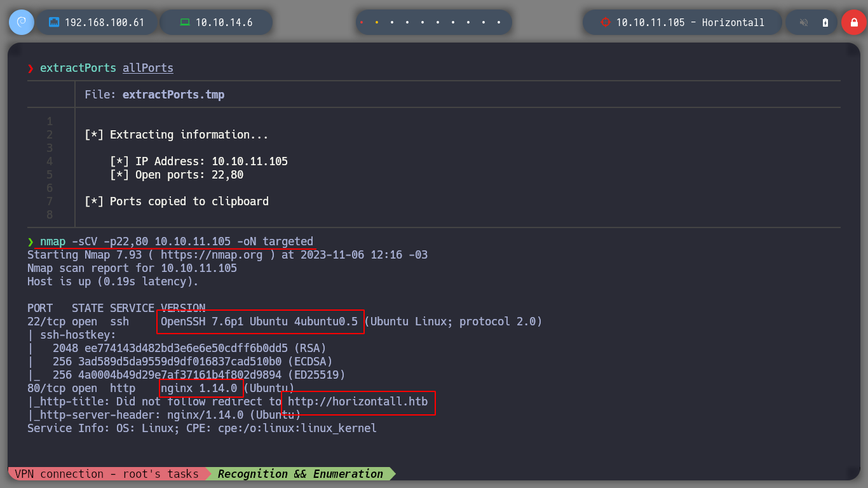Click '80/tcp open http' port entry
868x488 pixels.
(81, 388)
